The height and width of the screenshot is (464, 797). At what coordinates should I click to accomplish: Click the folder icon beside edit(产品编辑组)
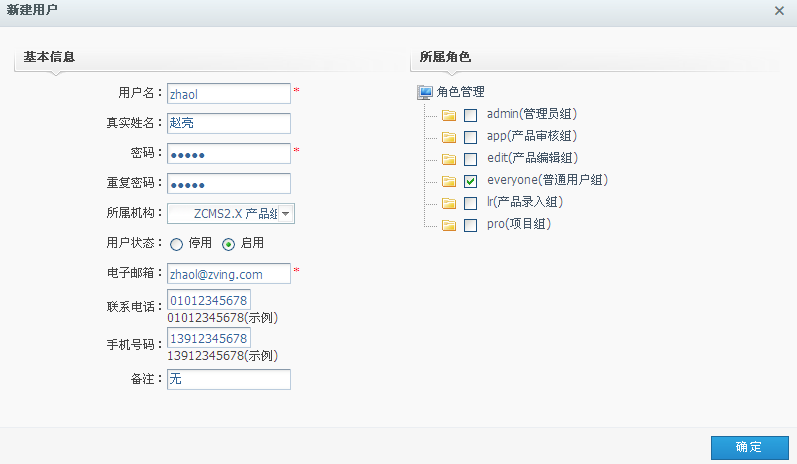tap(449, 159)
